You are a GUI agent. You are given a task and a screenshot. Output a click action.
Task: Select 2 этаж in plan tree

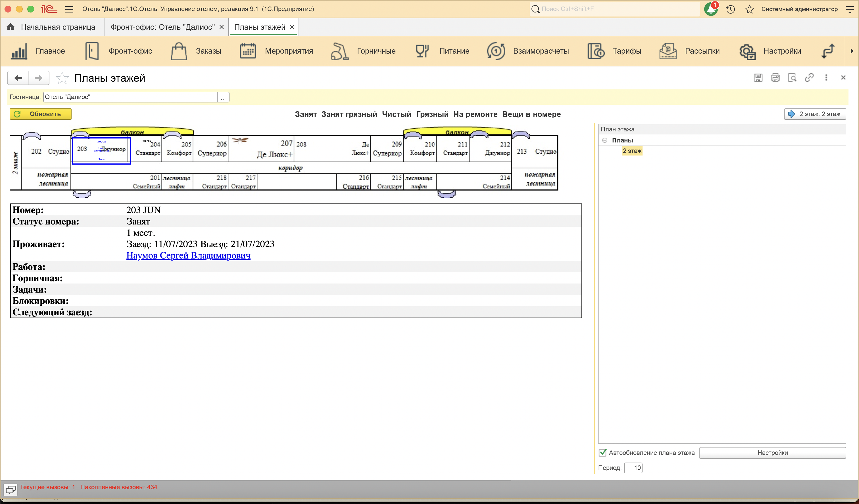[x=632, y=151]
